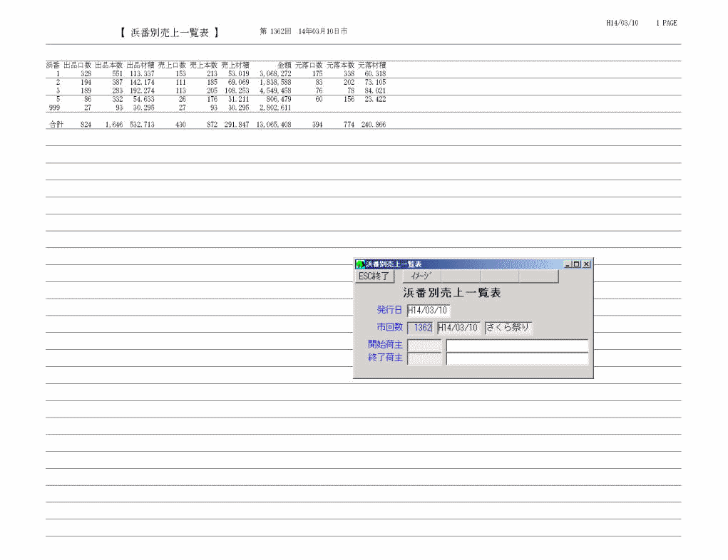Image resolution: width=728 pixels, height=560 pixels.
Task: Focus the 開始荷主 code field
Action: (424, 346)
